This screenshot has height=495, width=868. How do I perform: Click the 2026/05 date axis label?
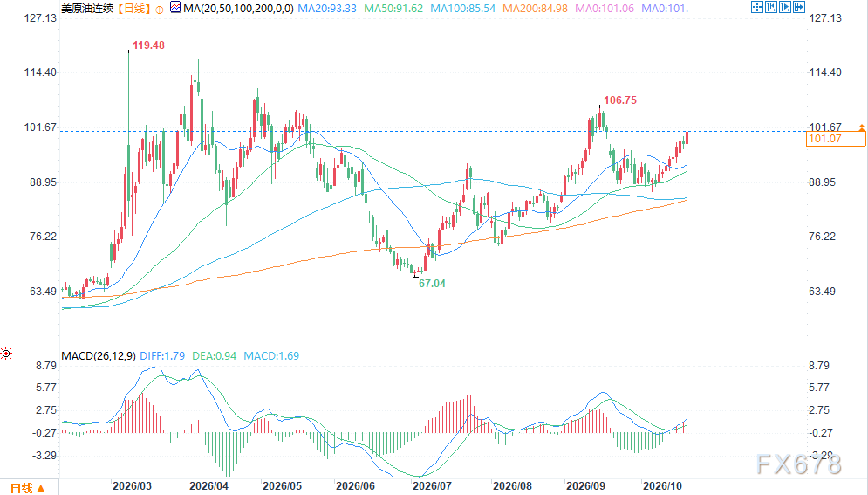click(283, 486)
